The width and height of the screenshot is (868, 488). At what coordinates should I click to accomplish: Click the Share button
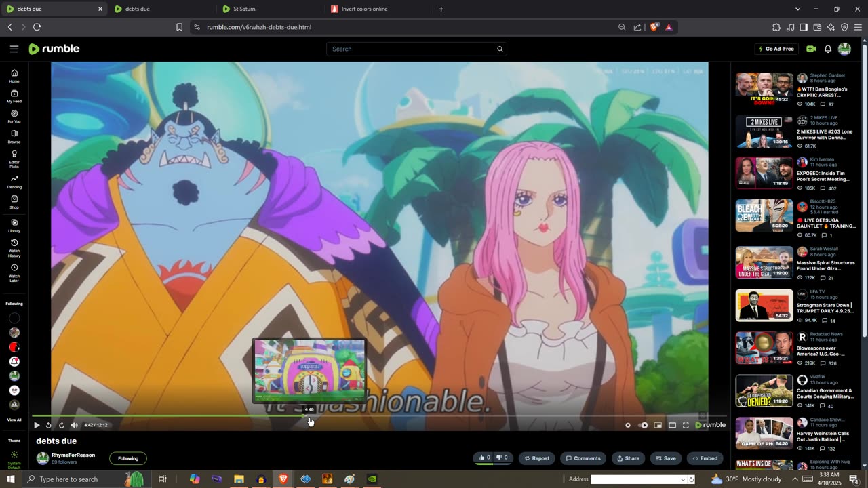pos(628,458)
